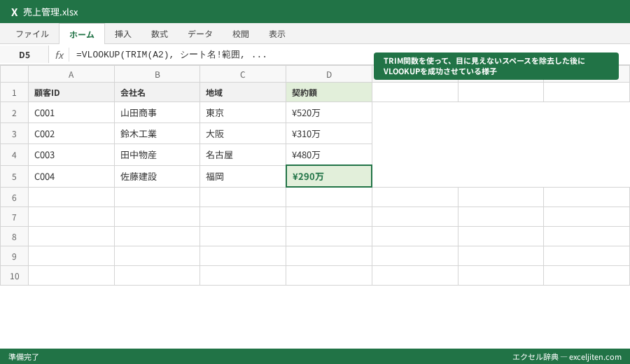Select row 2 header

click(x=14, y=113)
